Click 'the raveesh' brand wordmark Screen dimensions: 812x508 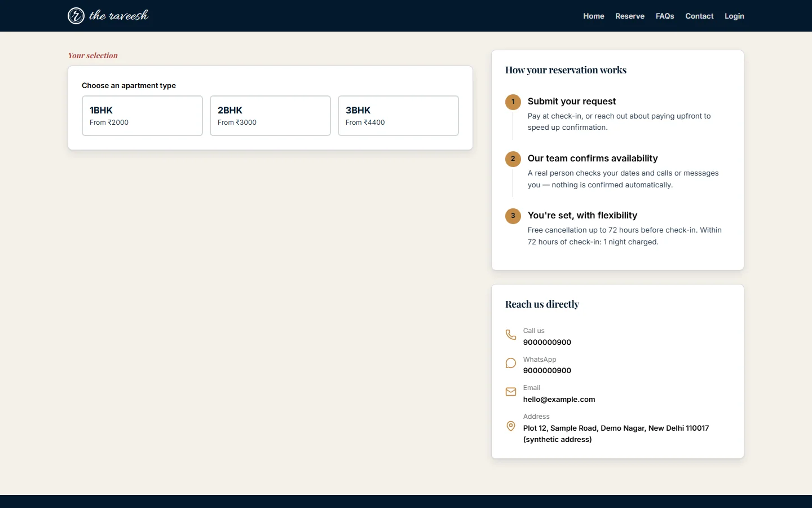[119, 16]
